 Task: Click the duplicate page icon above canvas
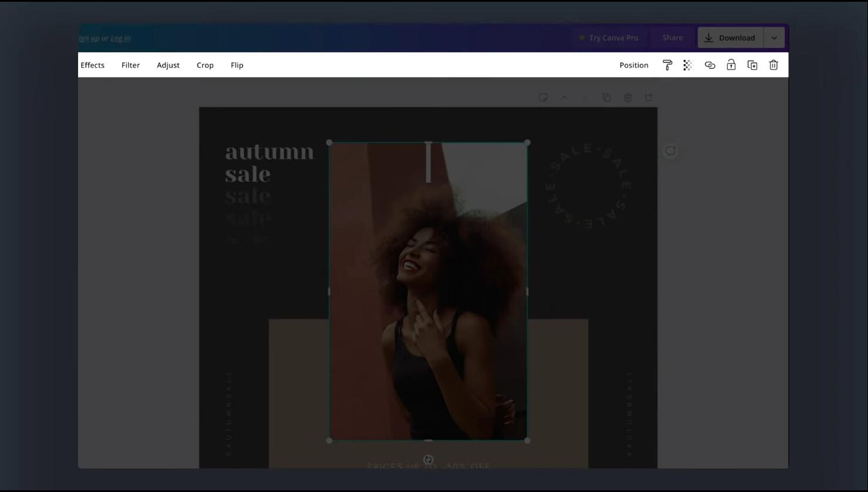tap(607, 98)
